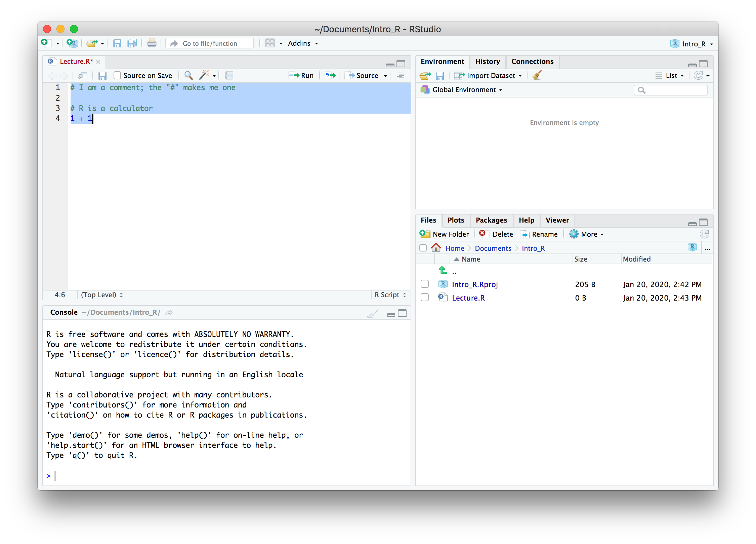Navigate to Documents breadcrumb link
The height and width of the screenshot is (544, 756).
[493, 248]
